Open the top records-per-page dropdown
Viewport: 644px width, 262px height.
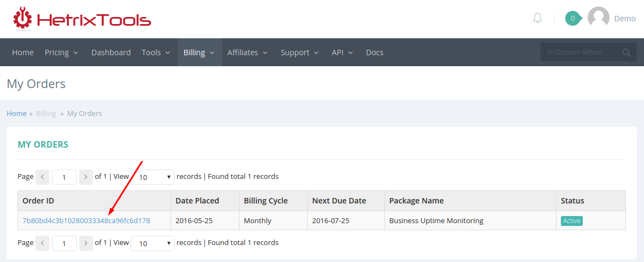pyautogui.click(x=153, y=177)
